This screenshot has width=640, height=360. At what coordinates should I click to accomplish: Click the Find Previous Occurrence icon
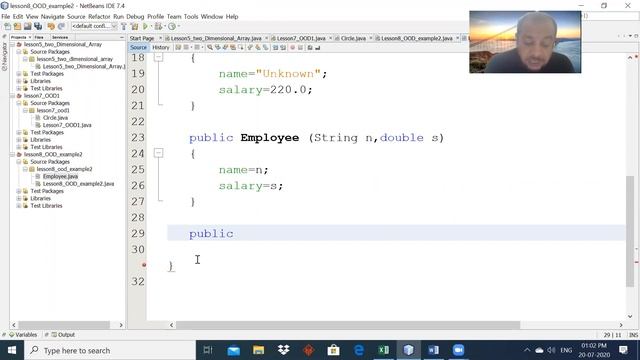(218, 48)
